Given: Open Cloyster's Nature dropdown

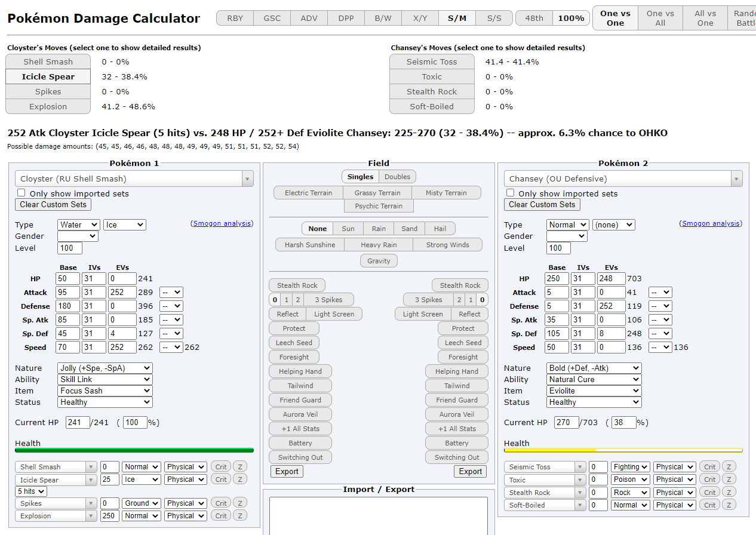Looking at the screenshot, I should pyautogui.click(x=105, y=368).
